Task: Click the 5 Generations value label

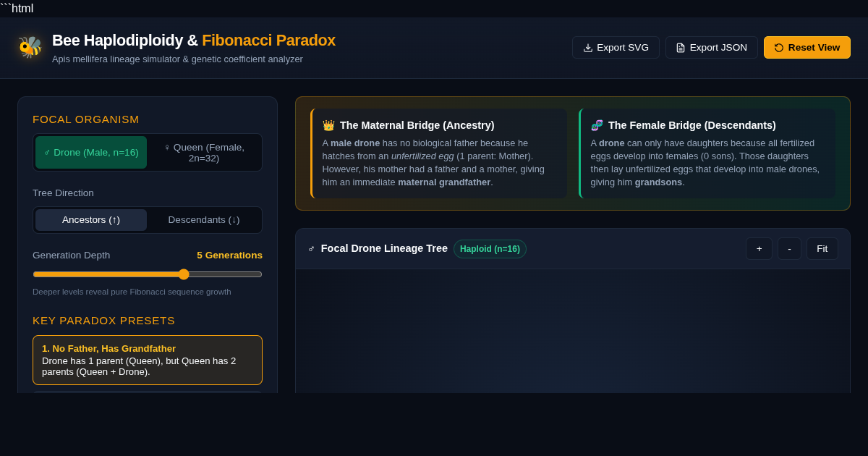Action: 229,256
